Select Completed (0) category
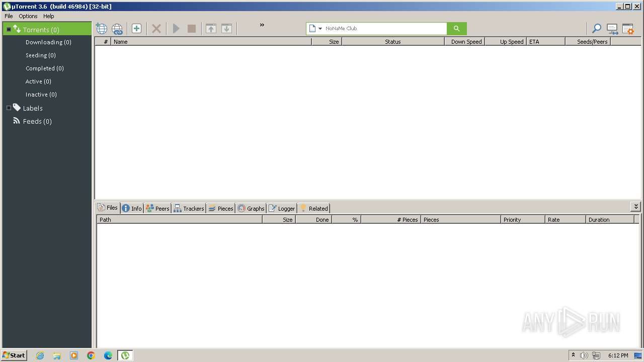This screenshot has height=362, width=644. coord(45,68)
